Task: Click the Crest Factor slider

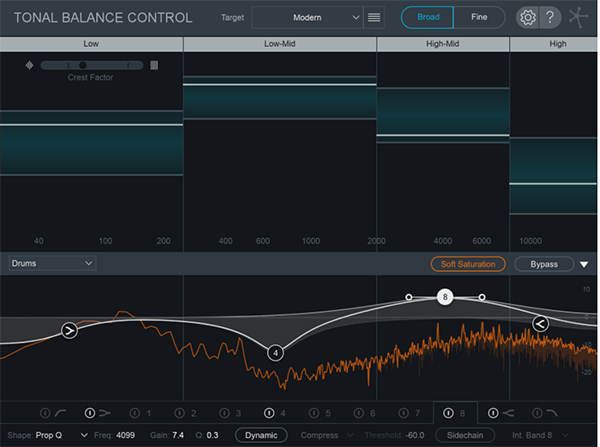Action: 92,65
